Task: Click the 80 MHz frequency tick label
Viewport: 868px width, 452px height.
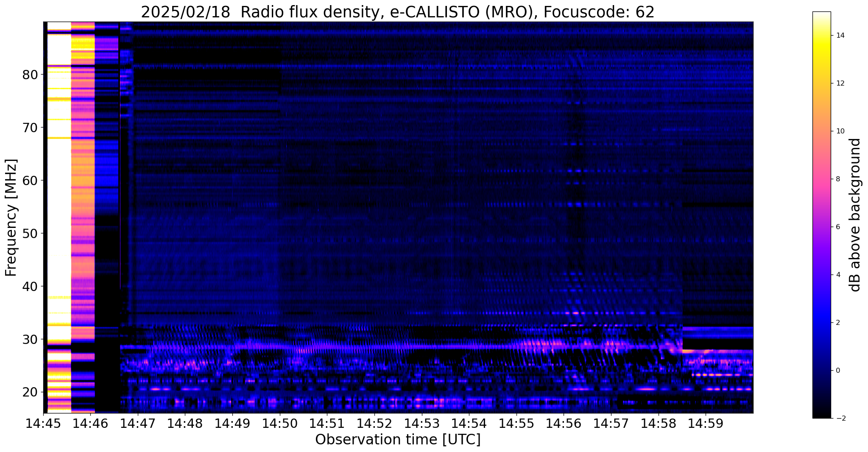Action: [x=30, y=75]
